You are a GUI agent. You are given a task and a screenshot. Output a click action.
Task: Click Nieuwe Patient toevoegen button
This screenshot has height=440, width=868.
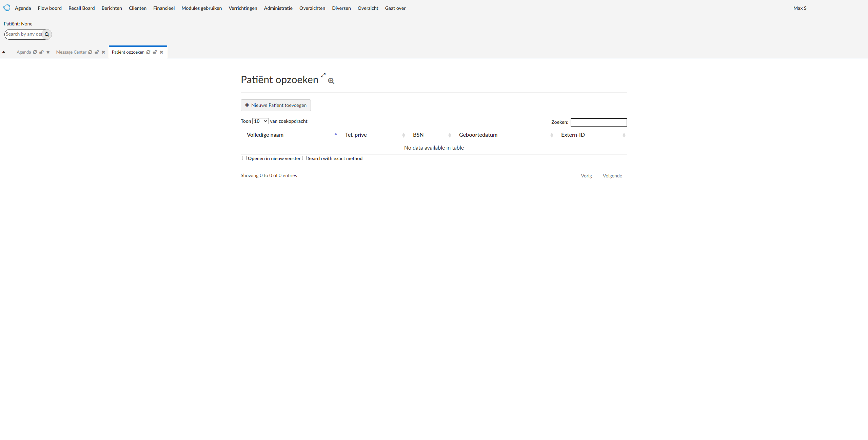[276, 105]
